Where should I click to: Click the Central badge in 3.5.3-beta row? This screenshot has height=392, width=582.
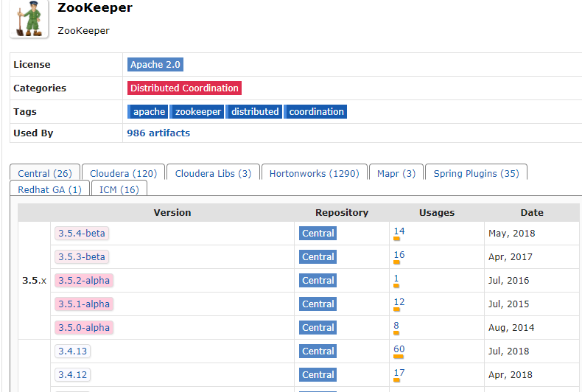click(318, 256)
